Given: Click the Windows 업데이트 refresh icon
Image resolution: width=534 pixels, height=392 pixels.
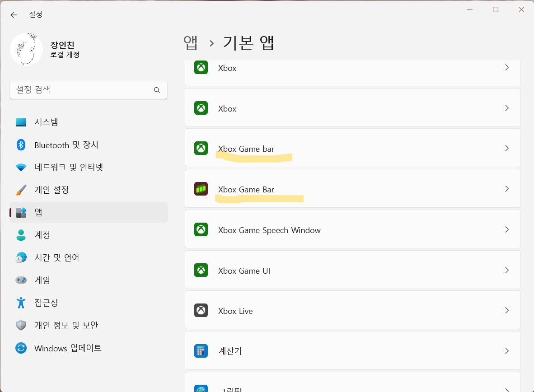Looking at the screenshot, I should point(21,348).
